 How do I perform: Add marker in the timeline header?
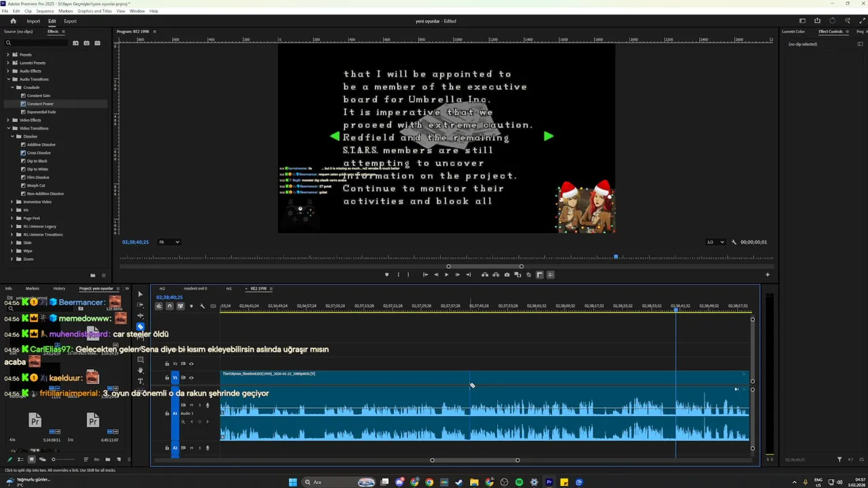point(191,306)
